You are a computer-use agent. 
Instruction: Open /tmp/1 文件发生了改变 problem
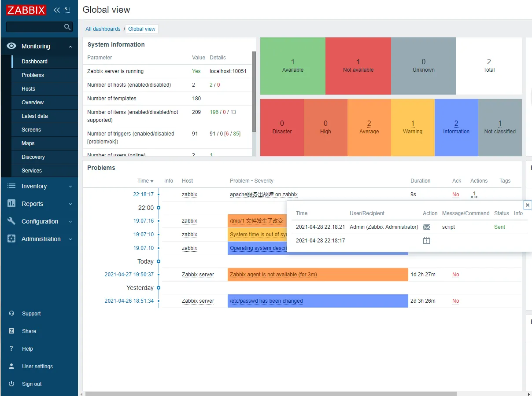click(x=257, y=221)
